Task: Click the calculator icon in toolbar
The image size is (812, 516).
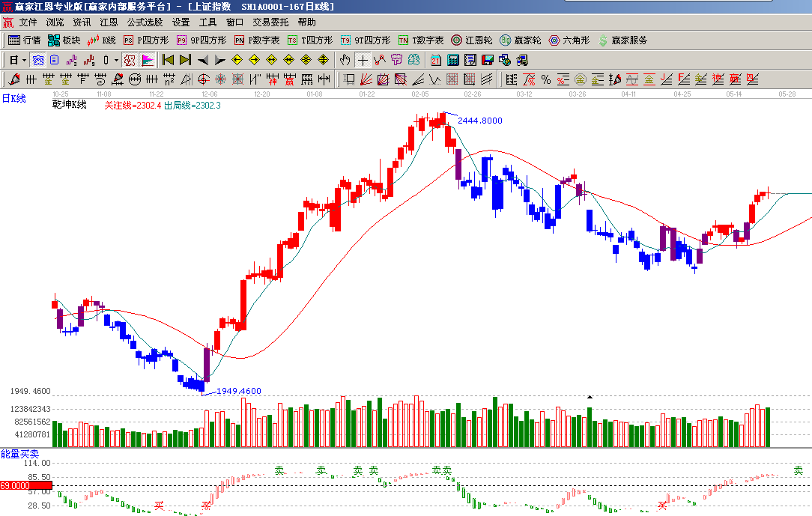Action: tap(453, 60)
